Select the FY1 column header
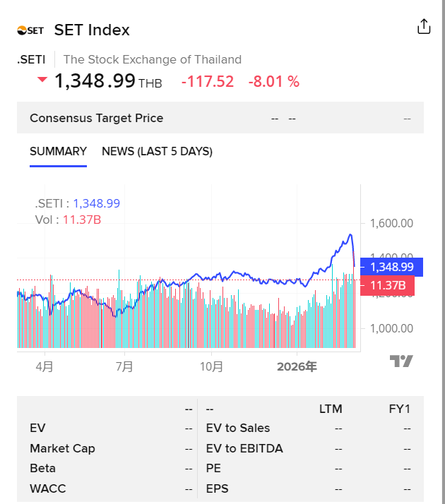445x504 pixels. pyautogui.click(x=399, y=409)
